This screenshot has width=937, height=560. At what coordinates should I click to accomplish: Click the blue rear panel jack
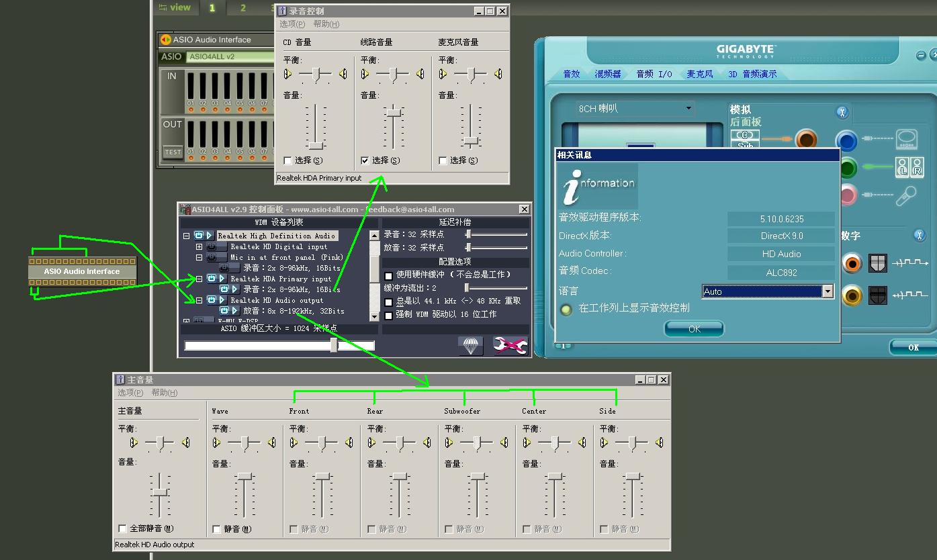click(847, 141)
